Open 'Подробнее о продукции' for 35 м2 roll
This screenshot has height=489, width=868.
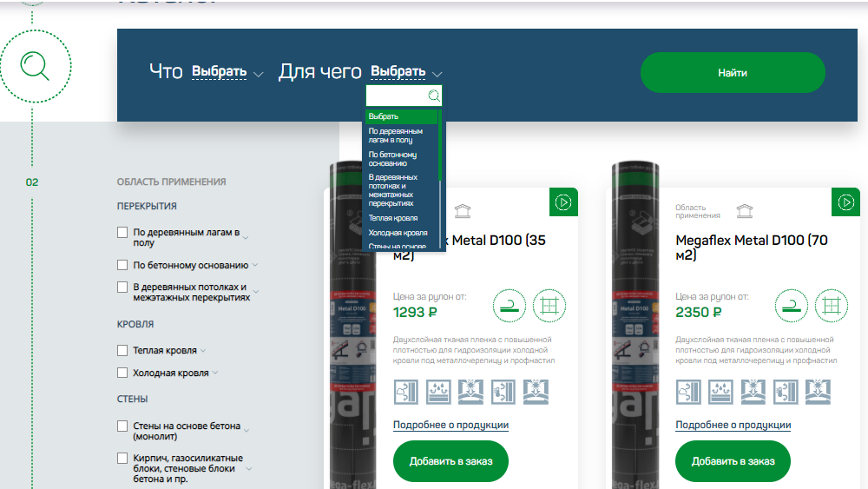point(450,425)
